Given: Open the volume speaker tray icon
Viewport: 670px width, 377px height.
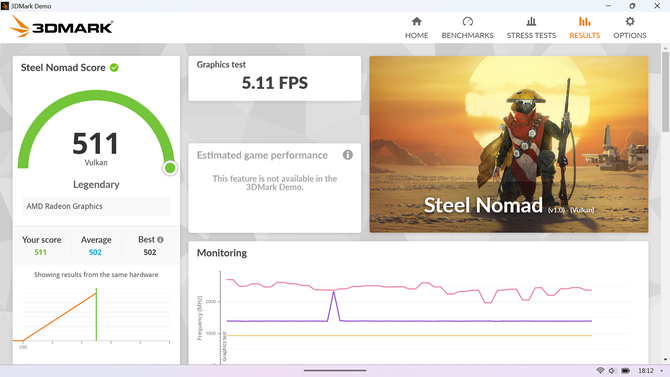Looking at the screenshot, I should pyautogui.click(x=612, y=370).
